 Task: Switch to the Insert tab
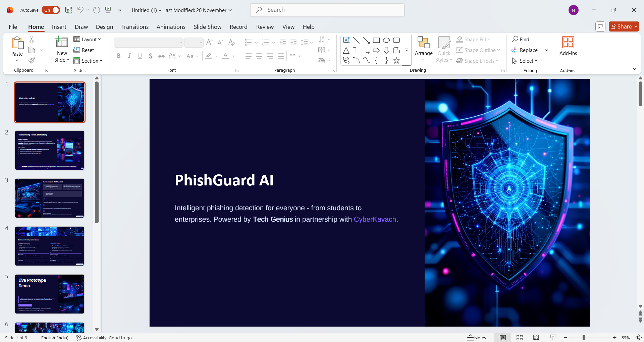(59, 27)
